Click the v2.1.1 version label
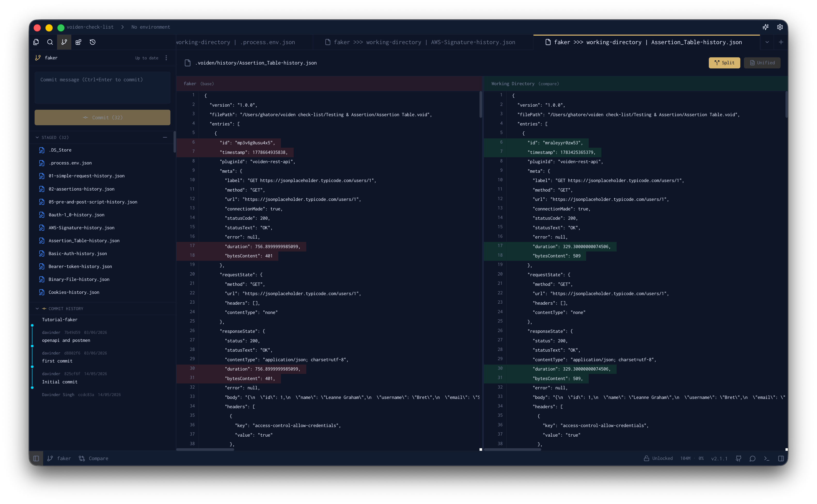Image resolution: width=817 pixels, height=504 pixels. coord(719,458)
